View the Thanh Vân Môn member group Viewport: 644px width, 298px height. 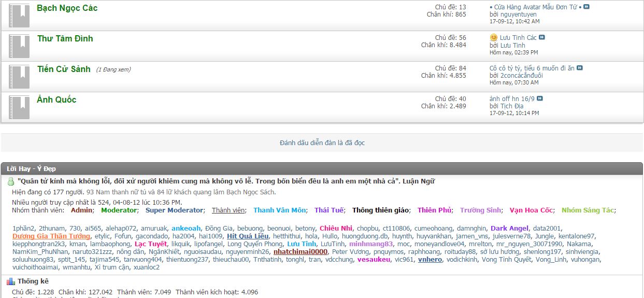pos(279,210)
